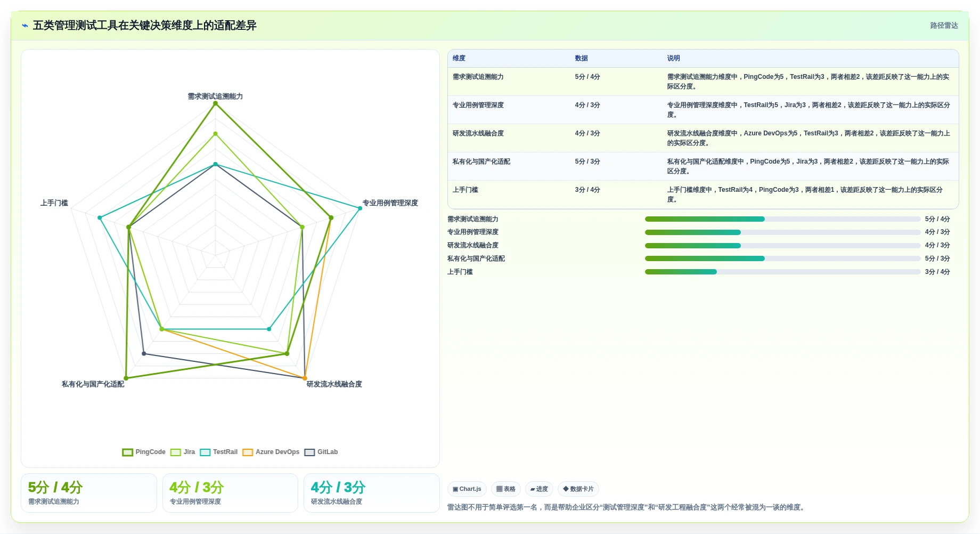Image resolution: width=980 pixels, height=534 pixels.
Task: Click radar axis label 研发流水线融合度
Action: point(334,384)
